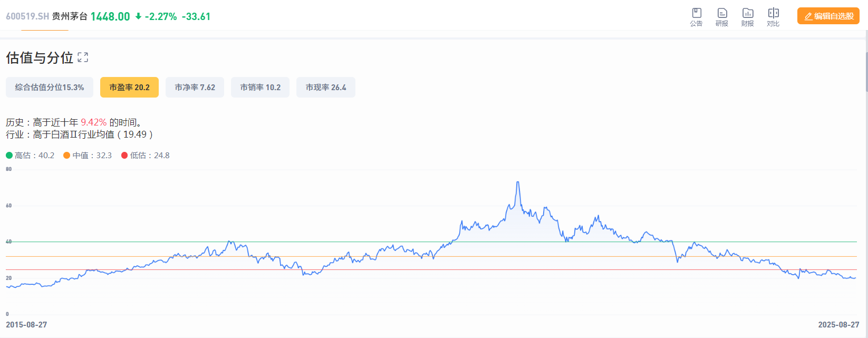Click the 编辑自选股 button
The image size is (868, 338).
(828, 16)
